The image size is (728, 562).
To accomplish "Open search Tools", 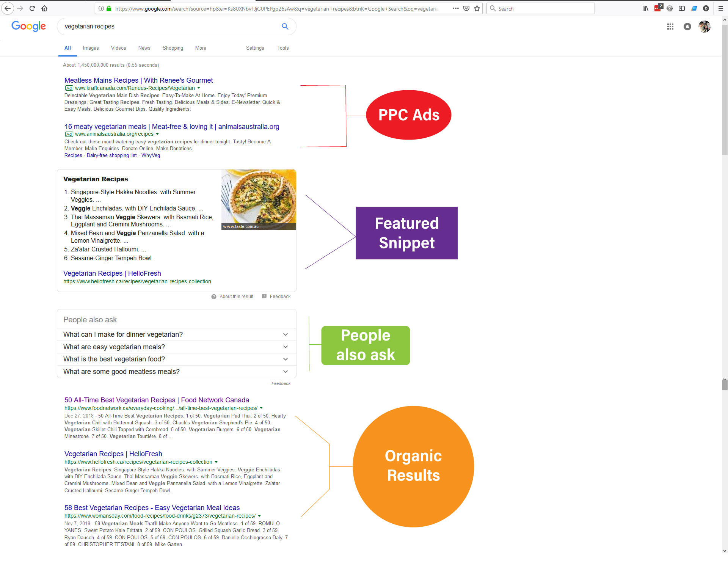I will 283,48.
